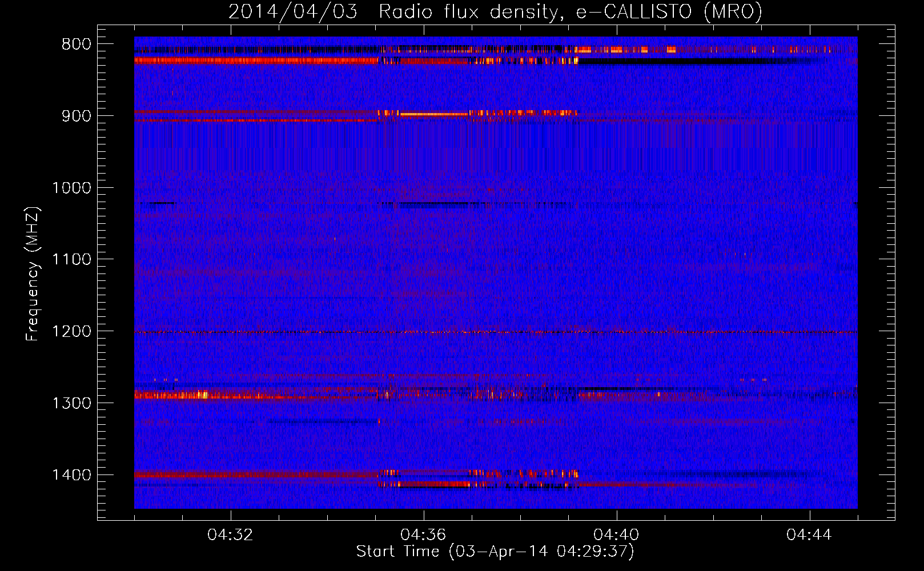Click the '04:36' time axis label
The image size is (924, 571).
tap(424, 535)
